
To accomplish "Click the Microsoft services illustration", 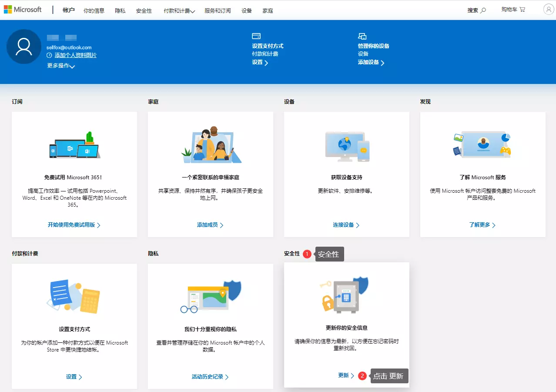I will tap(482, 144).
